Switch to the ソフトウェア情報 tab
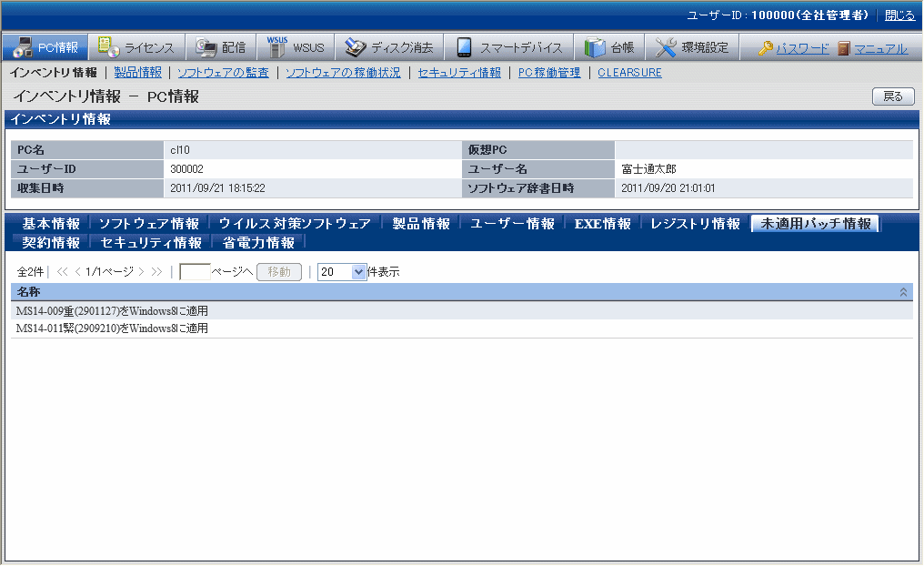This screenshot has width=924, height=566. pyautogui.click(x=149, y=224)
